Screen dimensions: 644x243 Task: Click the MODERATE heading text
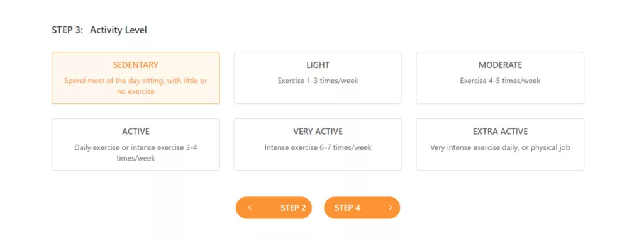(x=500, y=65)
